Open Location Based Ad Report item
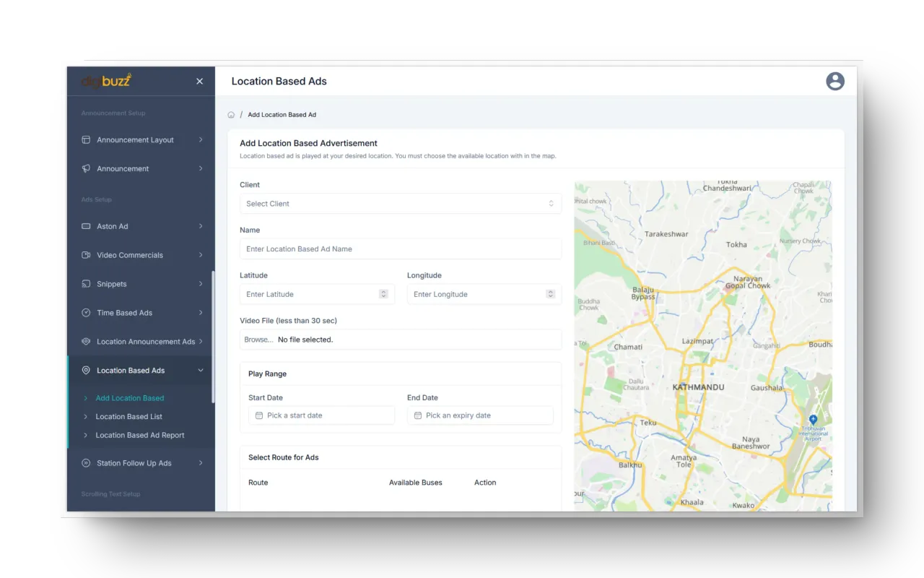 [140, 436]
